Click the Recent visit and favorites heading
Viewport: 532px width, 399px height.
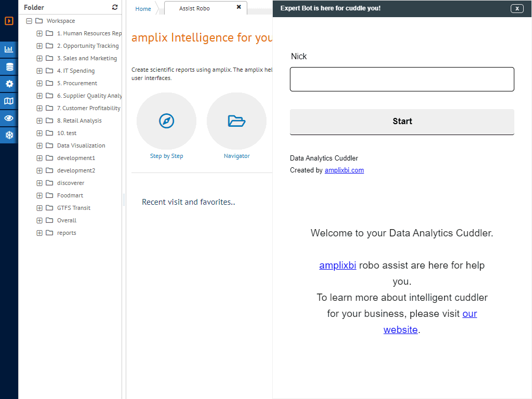(x=188, y=202)
